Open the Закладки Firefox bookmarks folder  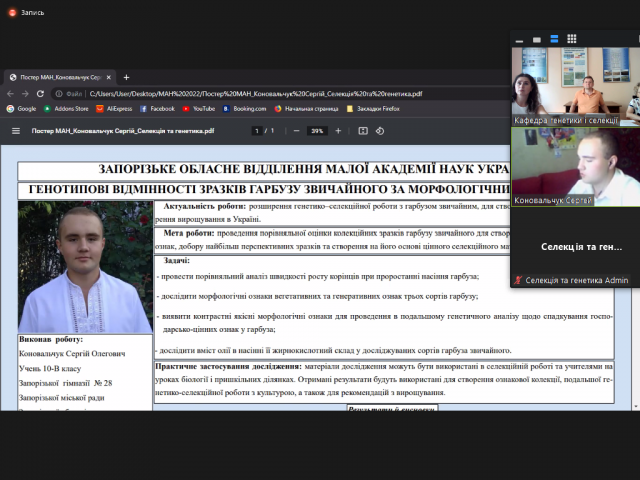373,109
